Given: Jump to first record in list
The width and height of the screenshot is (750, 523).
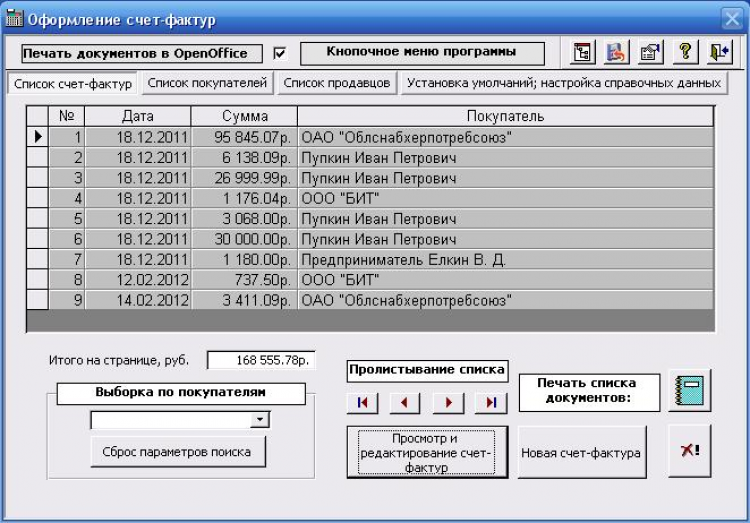Looking at the screenshot, I should coord(362,403).
